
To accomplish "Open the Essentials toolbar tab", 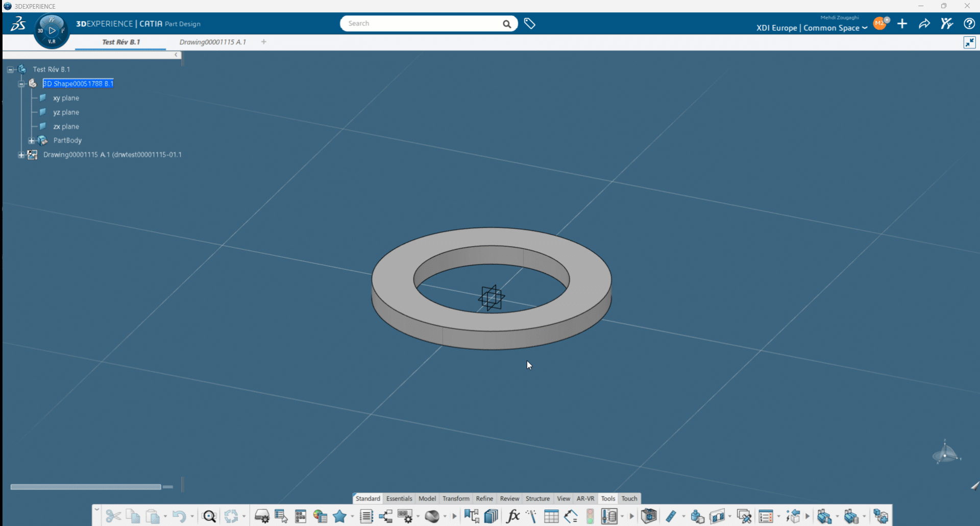I will pos(399,498).
